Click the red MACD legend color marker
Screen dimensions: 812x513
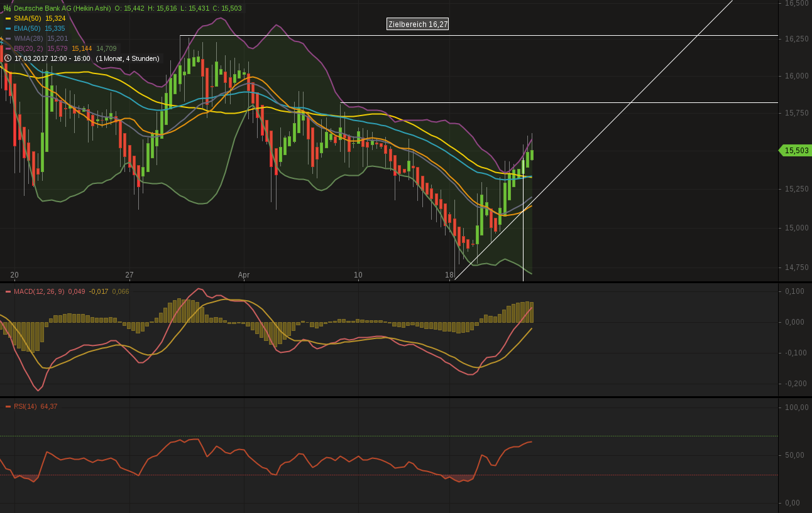click(8, 291)
